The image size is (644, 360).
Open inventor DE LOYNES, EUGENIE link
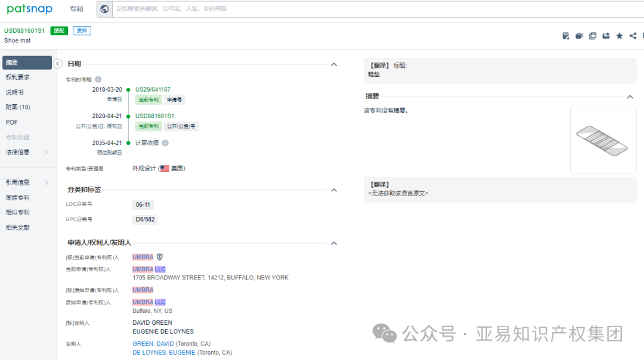pyautogui.click(x=164, y=353)
